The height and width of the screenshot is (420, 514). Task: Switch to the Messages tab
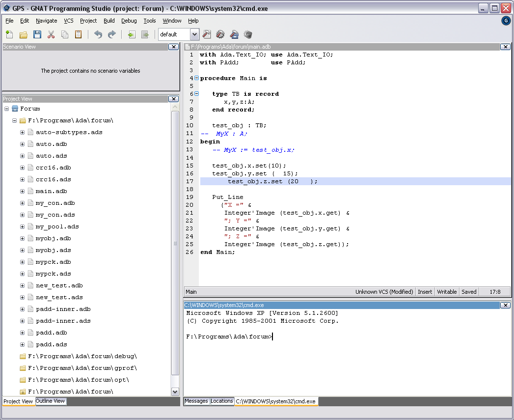(196, 401)
